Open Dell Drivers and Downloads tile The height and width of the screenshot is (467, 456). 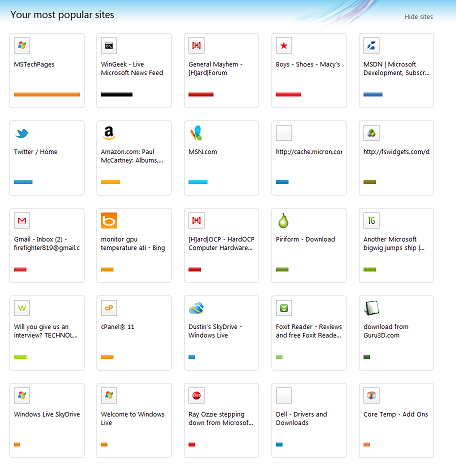coord(309,420)
